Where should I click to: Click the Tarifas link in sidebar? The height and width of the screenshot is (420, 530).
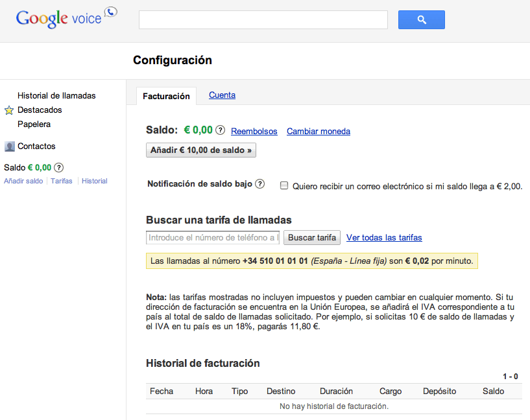(62, 181)
